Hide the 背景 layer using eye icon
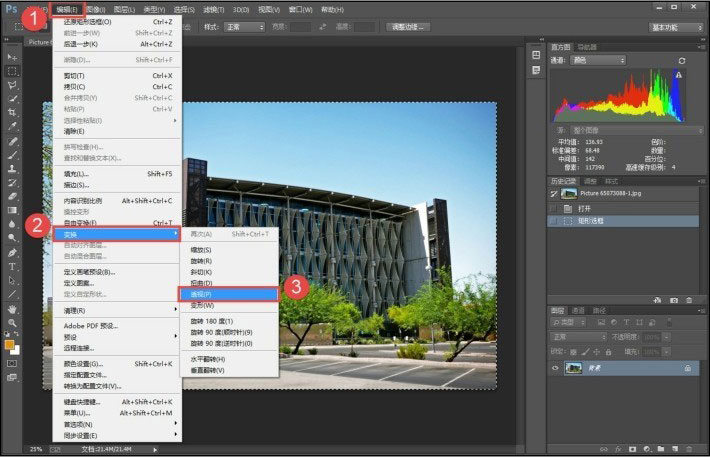This screenshot has width=710, height=457. [x=556, y=369]
